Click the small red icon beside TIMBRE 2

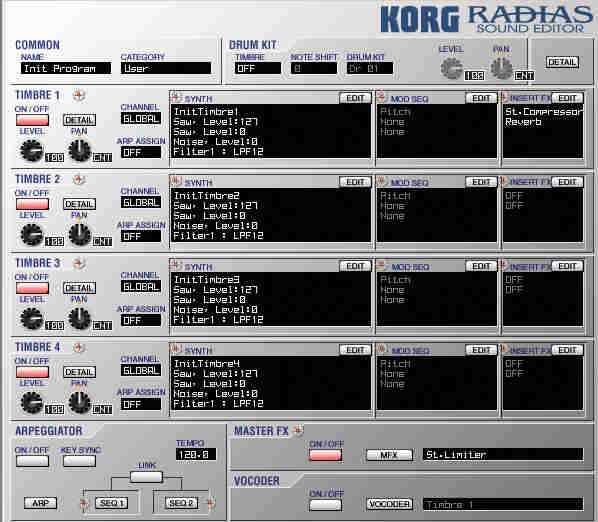pos(79,179)
